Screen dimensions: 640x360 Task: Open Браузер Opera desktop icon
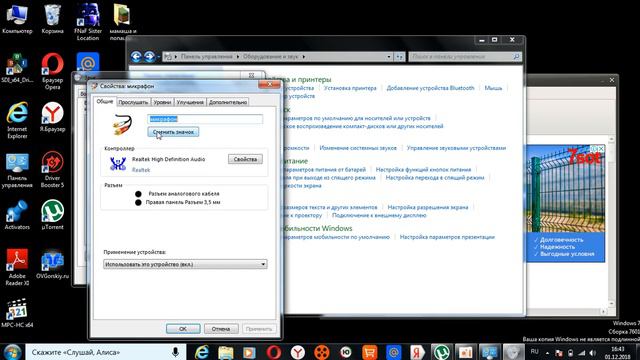coord(52,71)
